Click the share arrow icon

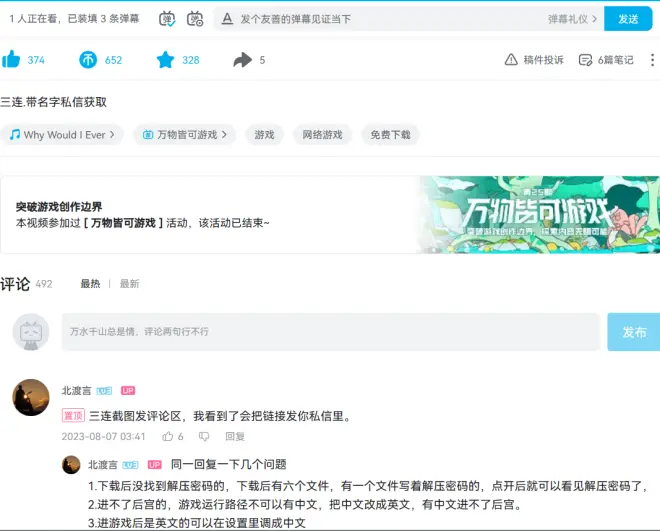pos(242,60)
